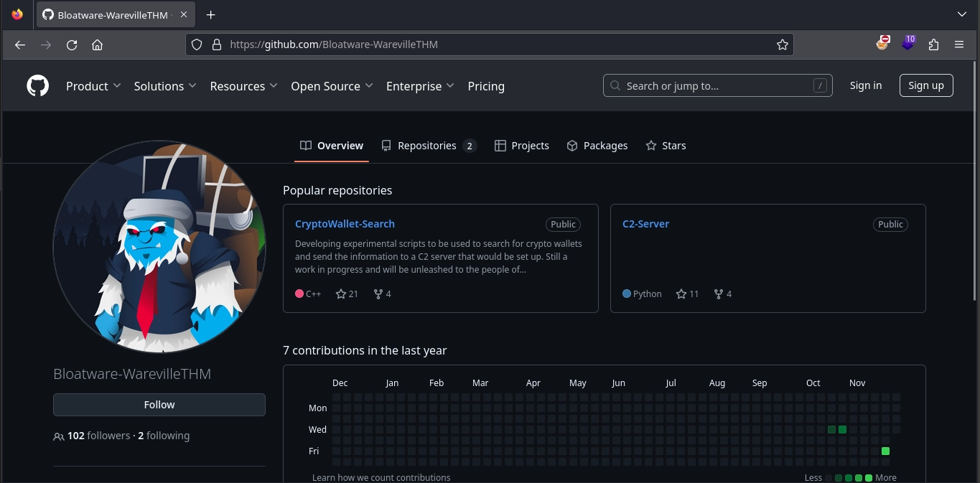The height and width of the screenshot is (483, 980).
Task: Open the Firefox hamburger application menu
Action: 959,44
